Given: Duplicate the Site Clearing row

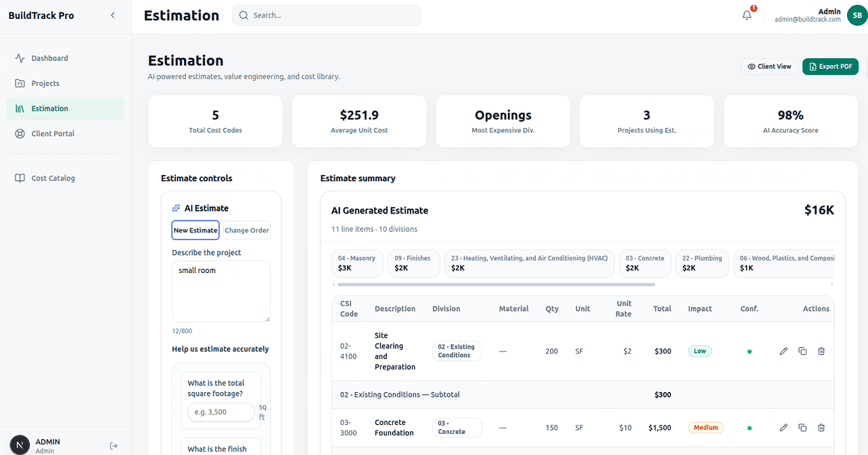Looking at the screenshot, I should [802, 351].
